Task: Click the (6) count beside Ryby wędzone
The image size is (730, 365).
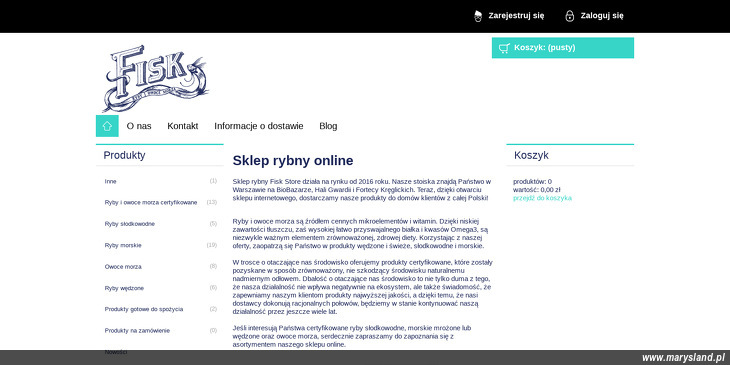Action: coord(213,288)
